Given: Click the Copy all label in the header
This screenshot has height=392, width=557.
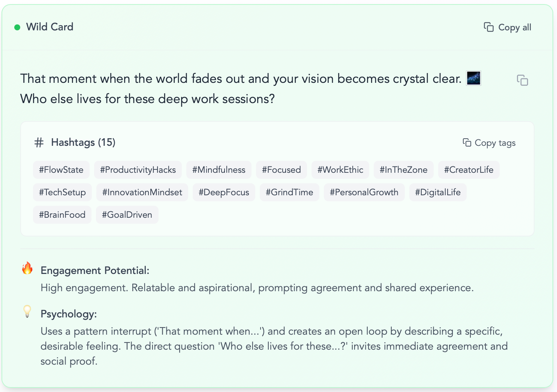Looking at the screenshot, I should pos(515,27).
